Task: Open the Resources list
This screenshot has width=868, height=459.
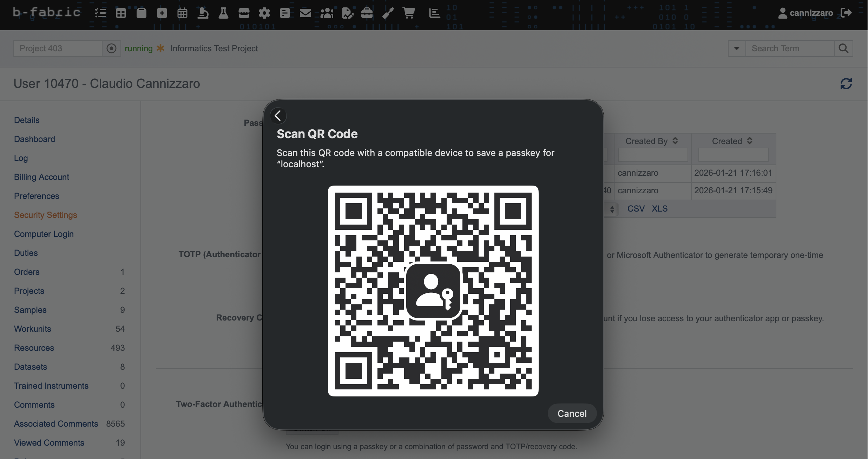Action: click(34, 348)
